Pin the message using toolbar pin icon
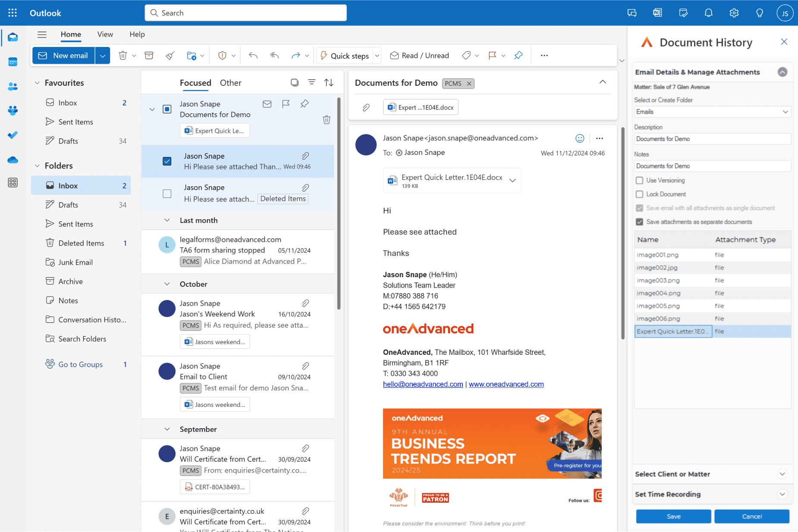The image size is (798, 532). click(x=518, y=56)
